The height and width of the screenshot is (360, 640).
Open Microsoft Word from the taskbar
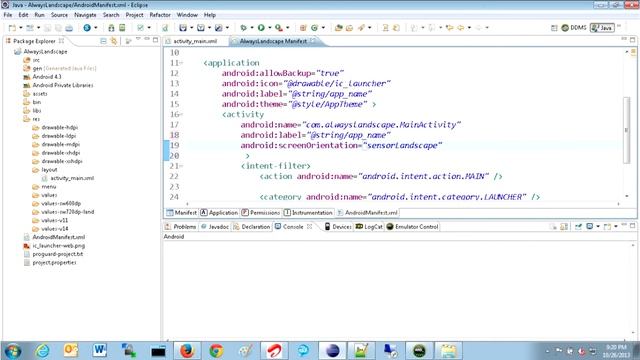click(x=100, y=351)
